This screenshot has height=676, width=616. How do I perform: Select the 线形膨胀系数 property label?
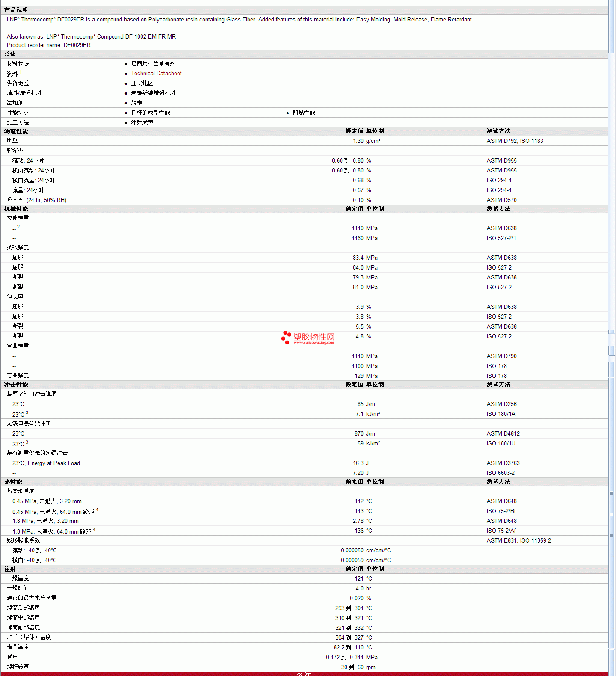[x=23, y=540]
